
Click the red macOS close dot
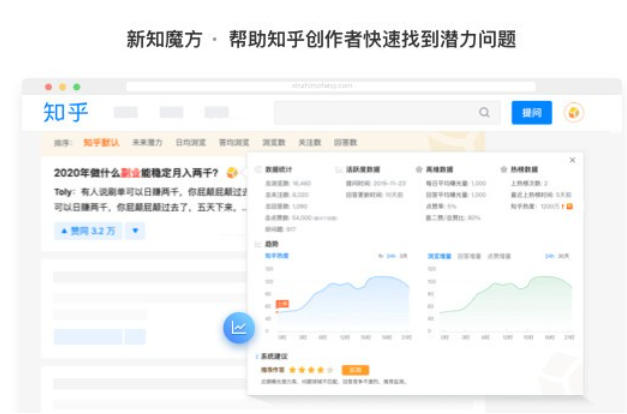[48, 87]
